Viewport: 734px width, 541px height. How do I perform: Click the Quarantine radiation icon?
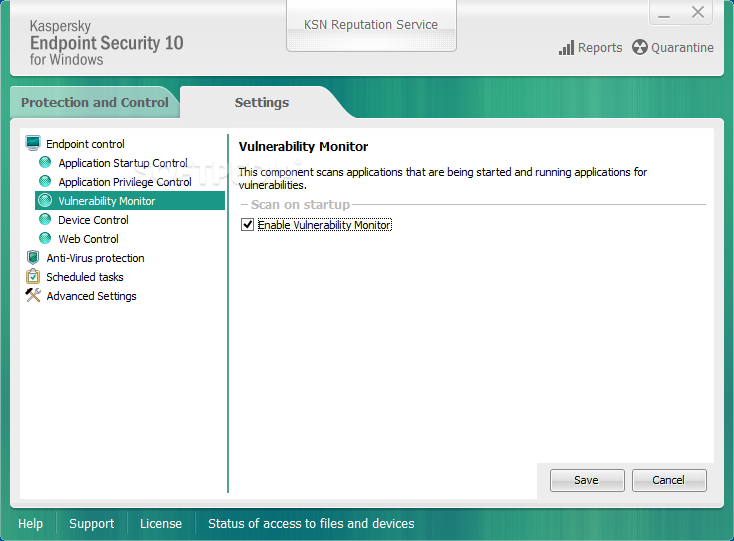pyautogui.click(x=639, y=47)
